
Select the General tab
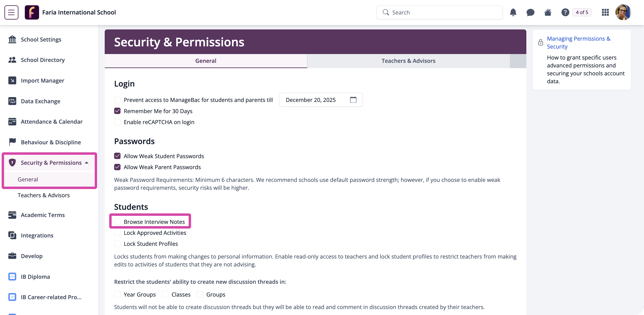tap(206, 61)
